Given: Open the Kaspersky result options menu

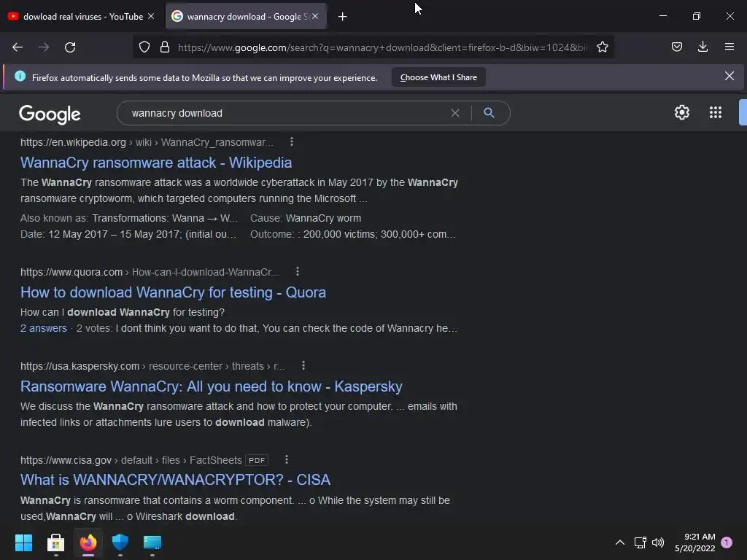Looking at the screenshot, I should [x=303, y=365].
